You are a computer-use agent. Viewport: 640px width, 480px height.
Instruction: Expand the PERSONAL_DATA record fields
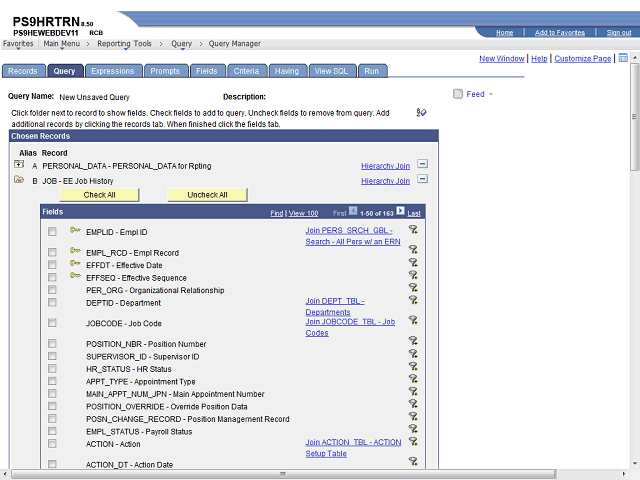pyautogui.click(x=19, y=164)
